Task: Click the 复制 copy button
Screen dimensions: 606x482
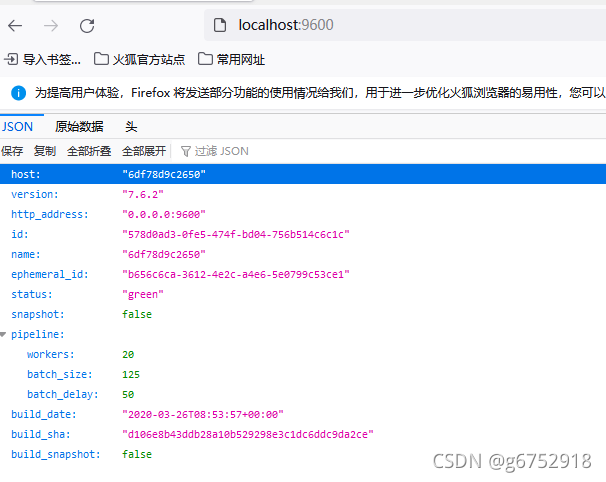Action: pos(45,151)
